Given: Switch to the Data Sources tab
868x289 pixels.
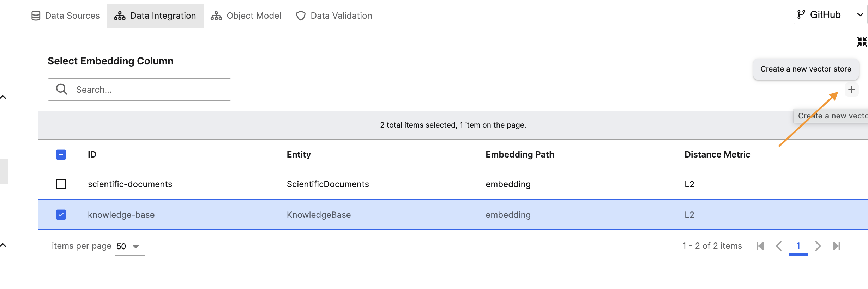Looking at the screenshot, I should pyautogui.click(x=66, y=16).
